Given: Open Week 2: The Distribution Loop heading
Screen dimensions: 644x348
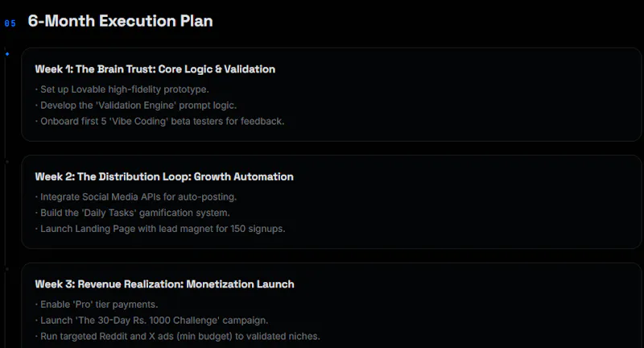Looking at the screenshot, I should (x=164, y=176).
